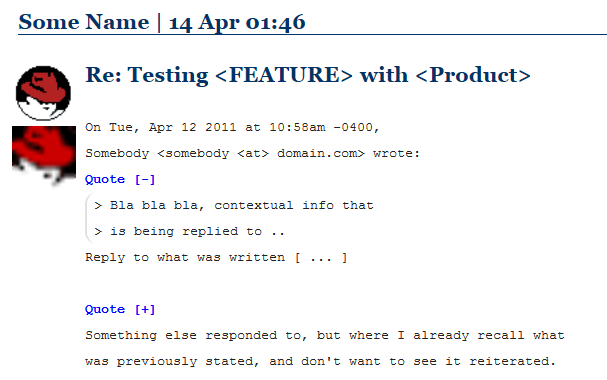Viewport: 607px width, 380px height.
Task: Open the Re: Testing message title
Action: pos(308,75)
